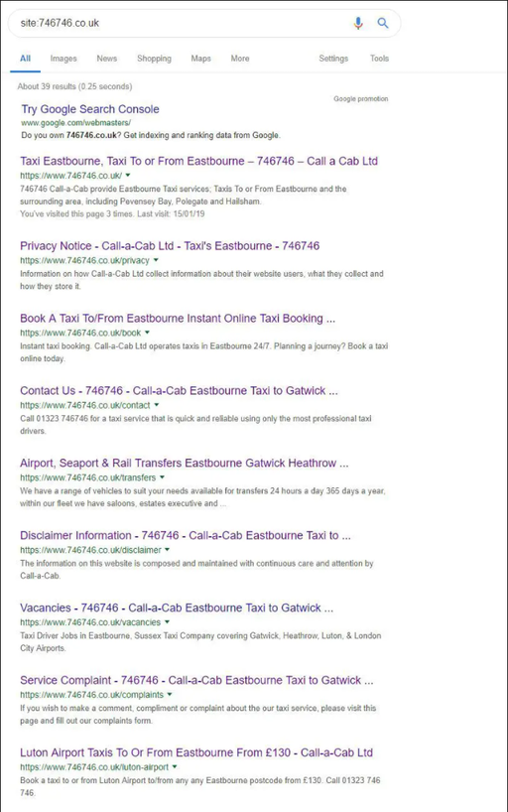The image size is (508, 812).
Task: Open search Tools
Action: pos(379,59)
